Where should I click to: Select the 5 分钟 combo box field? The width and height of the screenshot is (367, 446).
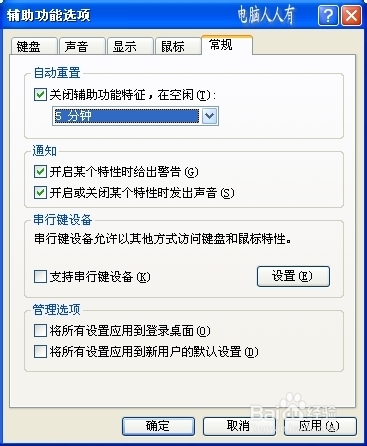(x=135, y=116)
